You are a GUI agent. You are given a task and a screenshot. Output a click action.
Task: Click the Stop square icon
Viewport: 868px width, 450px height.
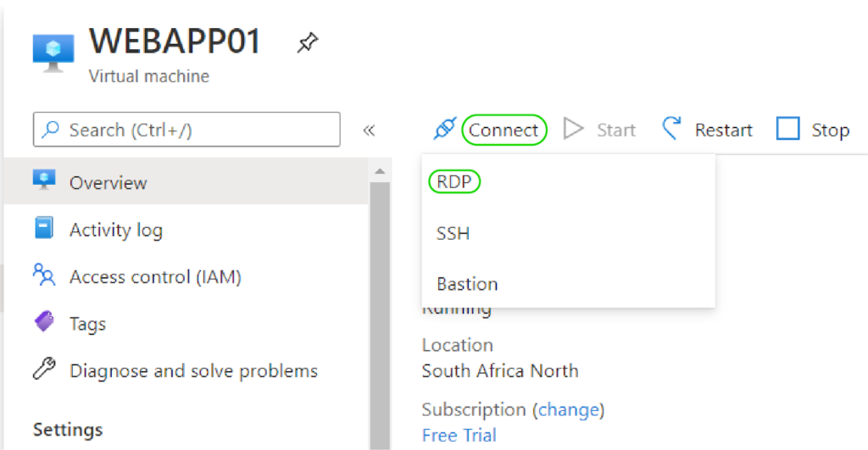(787, 129)
